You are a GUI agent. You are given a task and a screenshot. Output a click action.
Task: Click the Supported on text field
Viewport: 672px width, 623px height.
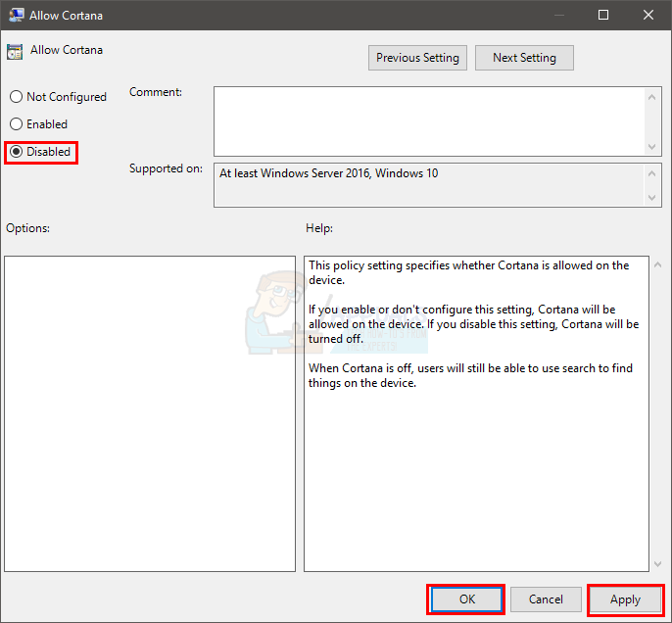[429, 185]
